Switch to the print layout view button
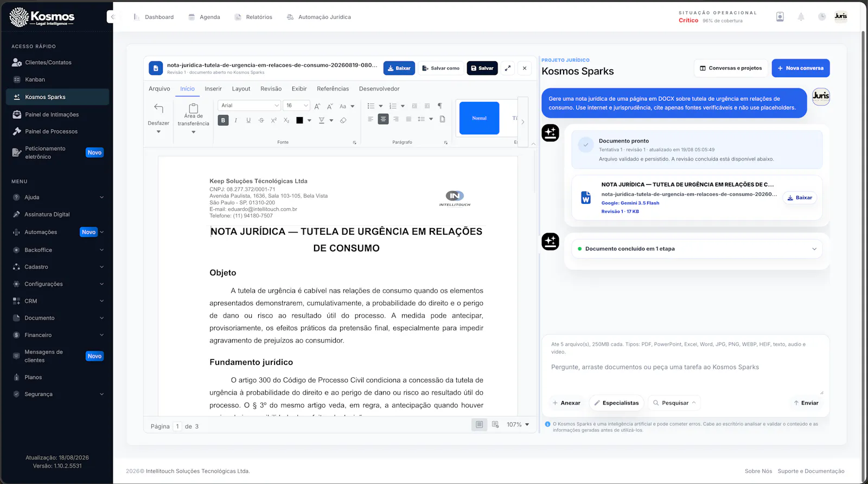868x484 pixels. click(x=479, y=425)
